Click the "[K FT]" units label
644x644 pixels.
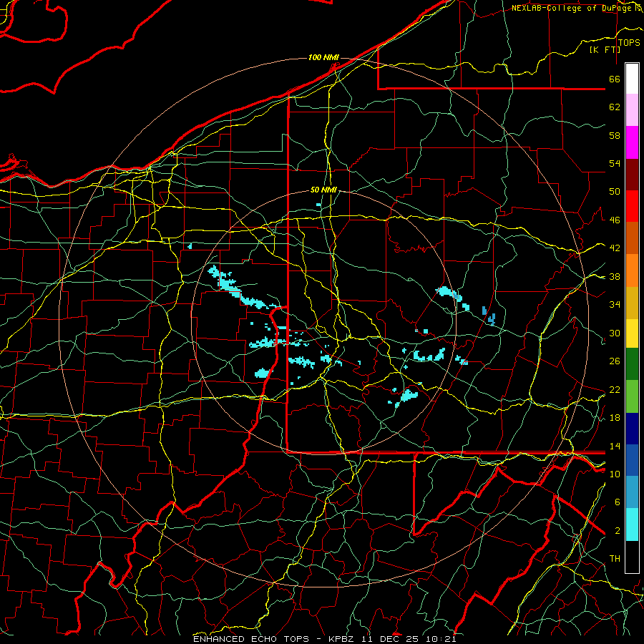coord(605,49)
